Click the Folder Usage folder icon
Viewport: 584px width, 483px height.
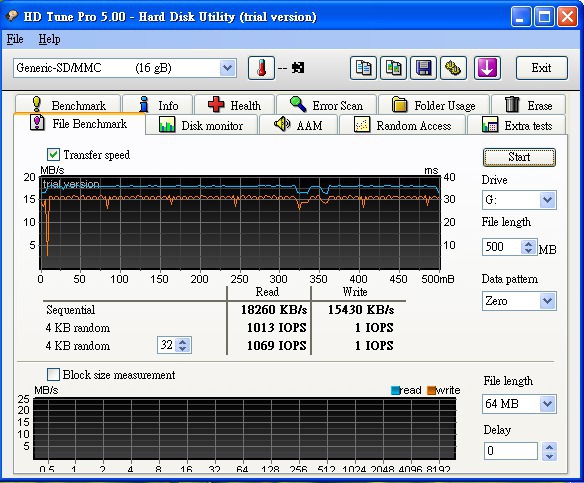[x=400, y=105]
